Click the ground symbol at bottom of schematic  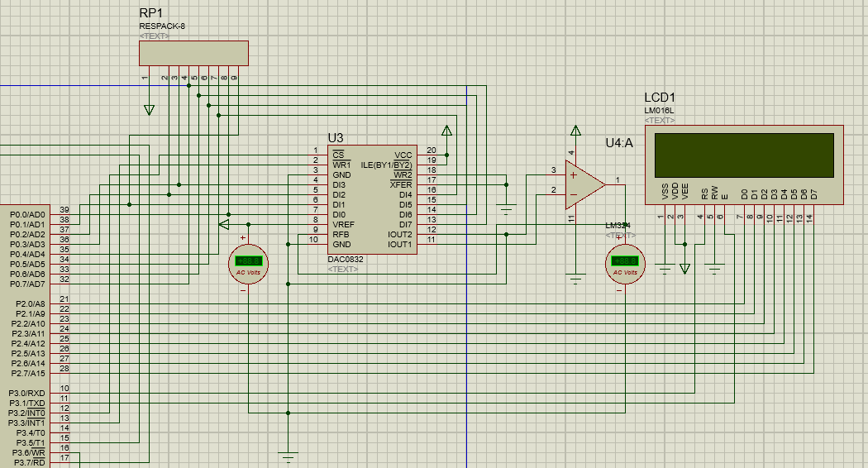tap(288, 459)
